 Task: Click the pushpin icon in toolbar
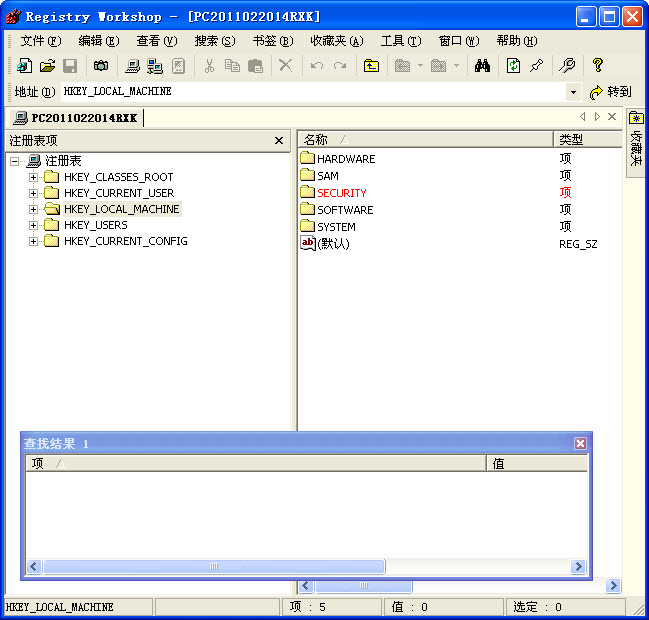point(537,66)
